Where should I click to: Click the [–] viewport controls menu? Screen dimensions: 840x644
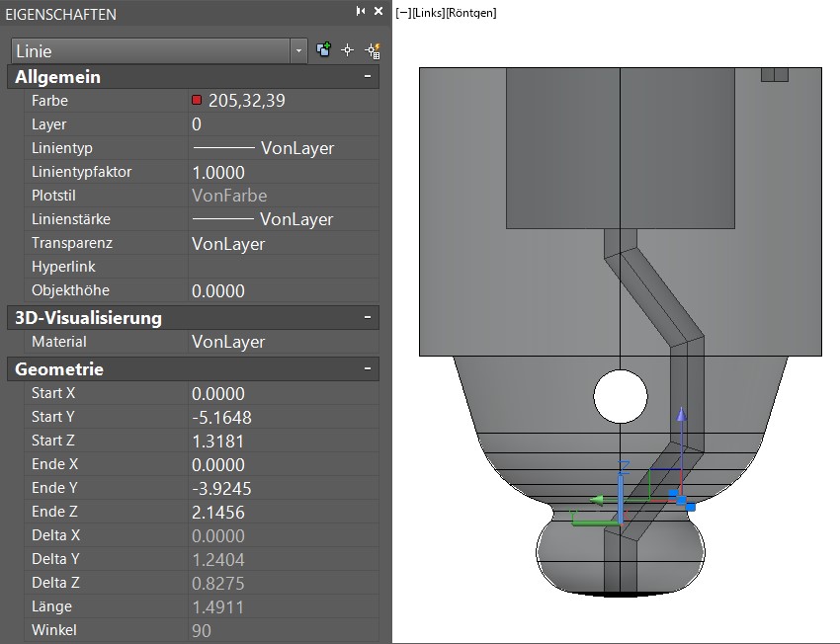(x=403, y=13)
